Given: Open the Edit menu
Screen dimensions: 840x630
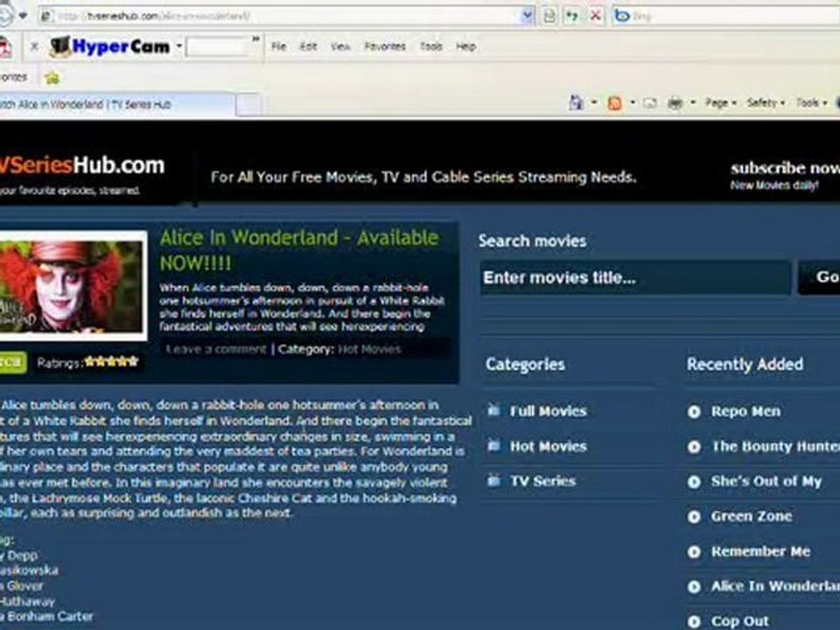Looking at the screenshot, I should pos(308,46).
